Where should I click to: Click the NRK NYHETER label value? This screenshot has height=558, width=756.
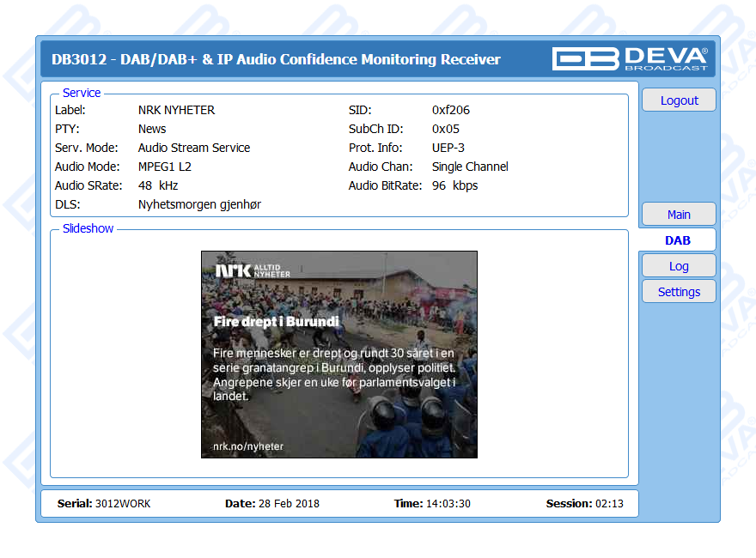click(x=176, y=110)
